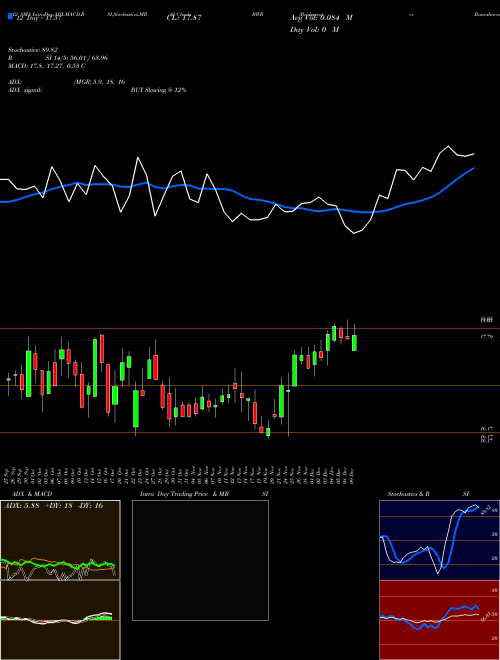The width and height of the screenshot is (500, 660).
Task: Click the blue SMA legend square
Action: [x=10, y=17]
